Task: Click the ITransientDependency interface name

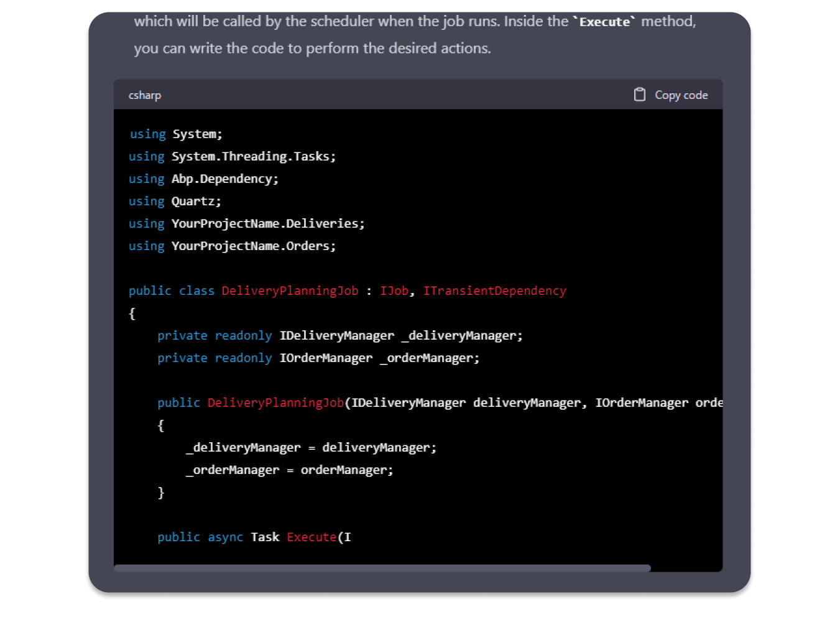Action: coord(495,291)
